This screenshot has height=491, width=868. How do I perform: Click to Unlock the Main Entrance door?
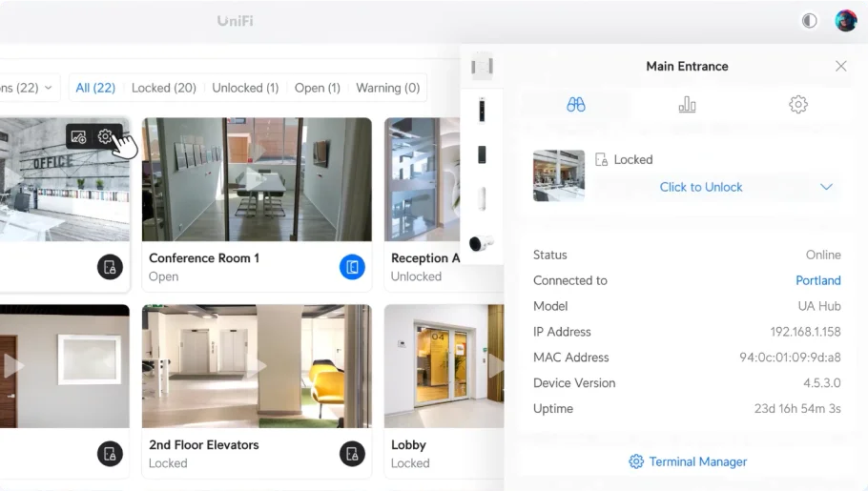(701, 187)
